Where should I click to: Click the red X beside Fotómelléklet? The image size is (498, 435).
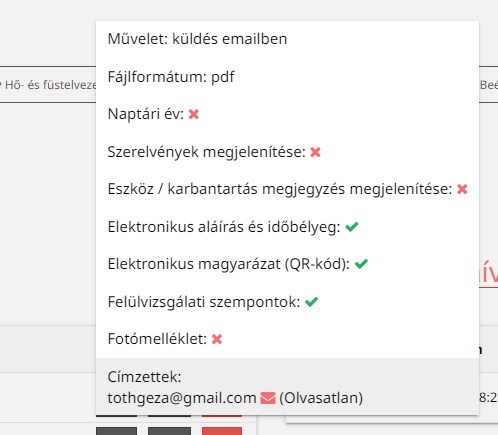point(217,339)
